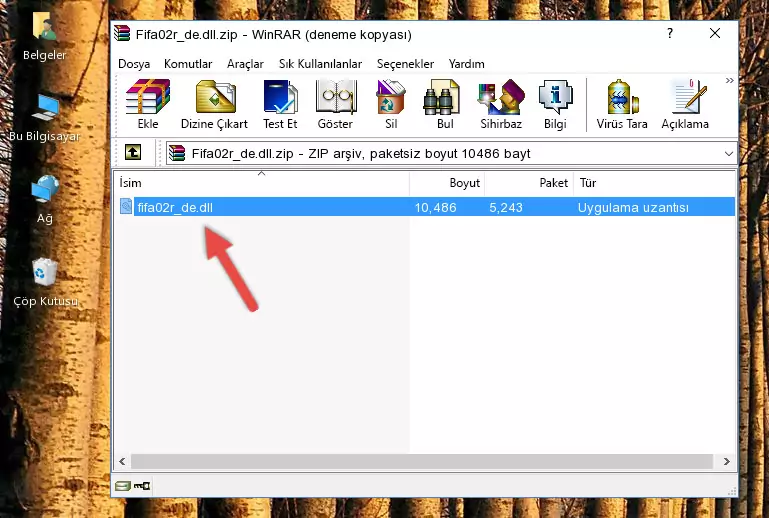Click the help question mark button

pos(669,33)
